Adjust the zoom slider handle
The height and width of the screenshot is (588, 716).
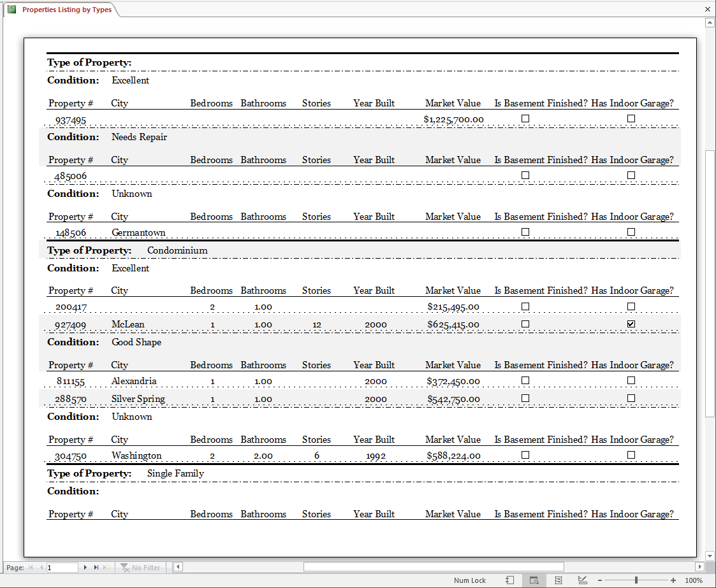636,580
